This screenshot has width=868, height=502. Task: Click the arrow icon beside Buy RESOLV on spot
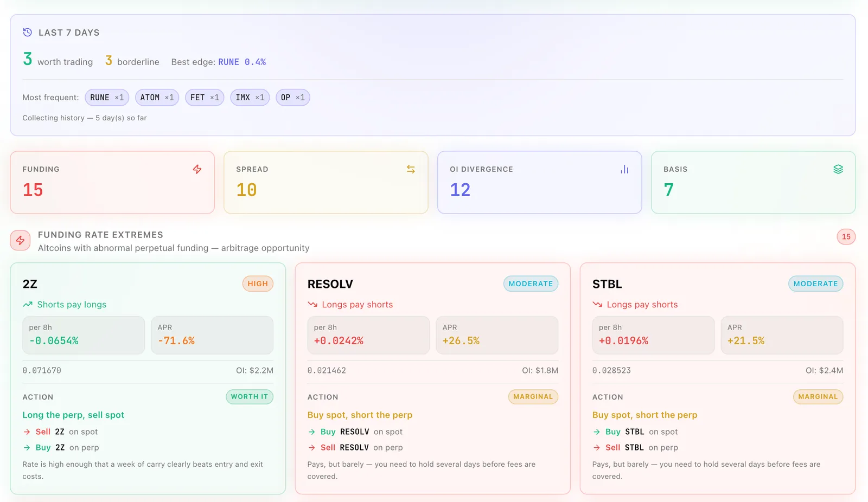tap(311, 432)
